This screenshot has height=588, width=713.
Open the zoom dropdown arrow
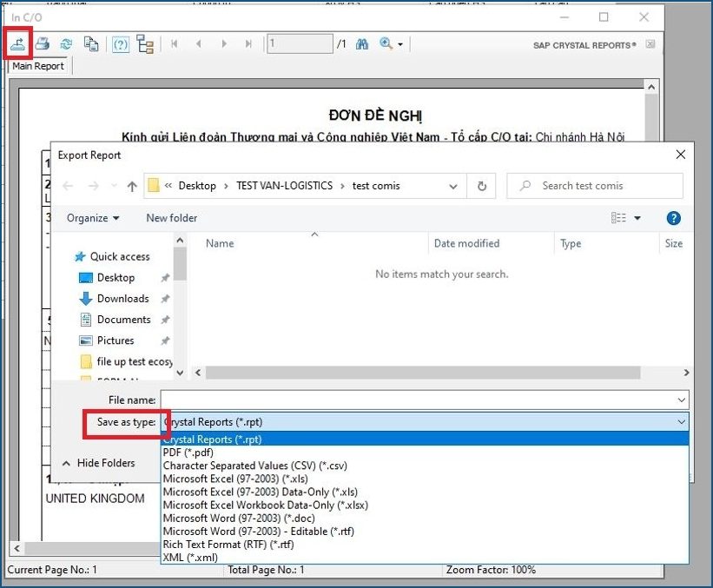[x=400, y=44]
